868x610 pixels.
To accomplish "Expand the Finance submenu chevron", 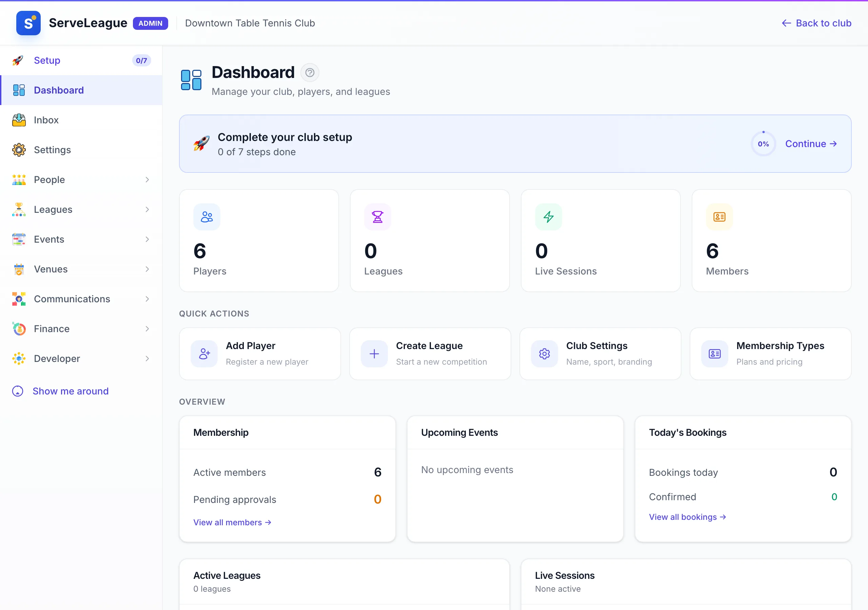I will click(147, 329).
